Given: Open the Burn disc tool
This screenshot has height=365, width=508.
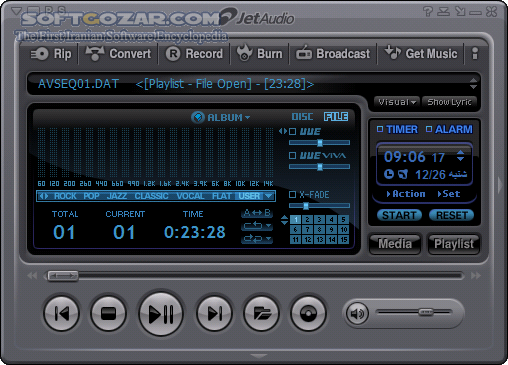Looking at the screenshot, I should click(259, 53).
